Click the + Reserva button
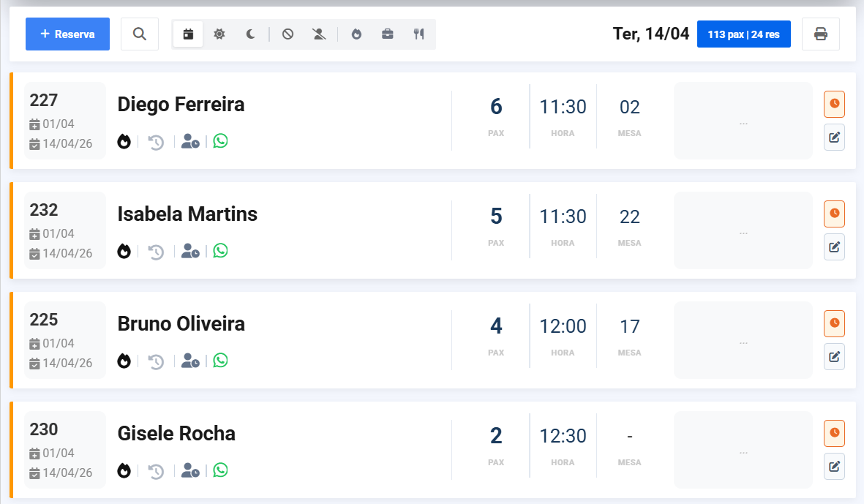The width and height of the screenshot is (864, 504). [x=67, y=34]
